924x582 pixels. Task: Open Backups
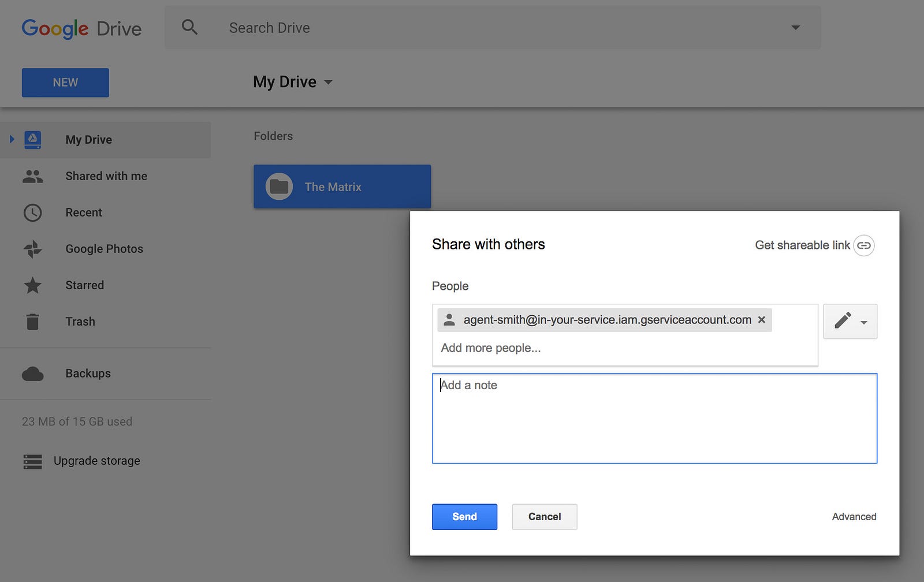(x=88, y=374)
